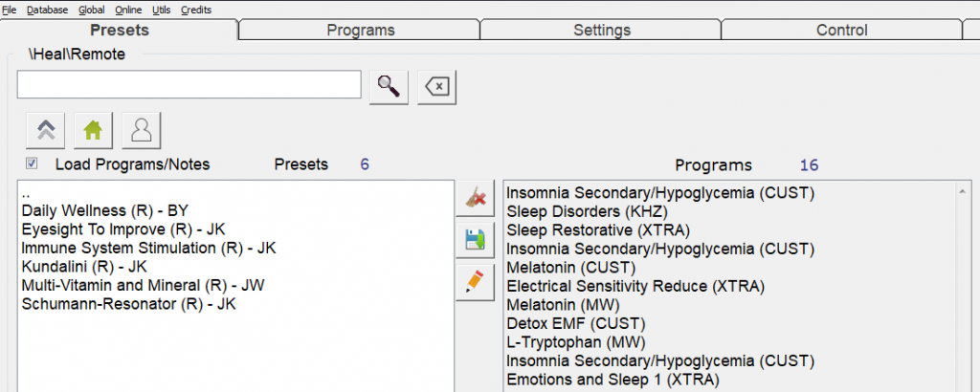Open the Database menu

tap(47, 10)
